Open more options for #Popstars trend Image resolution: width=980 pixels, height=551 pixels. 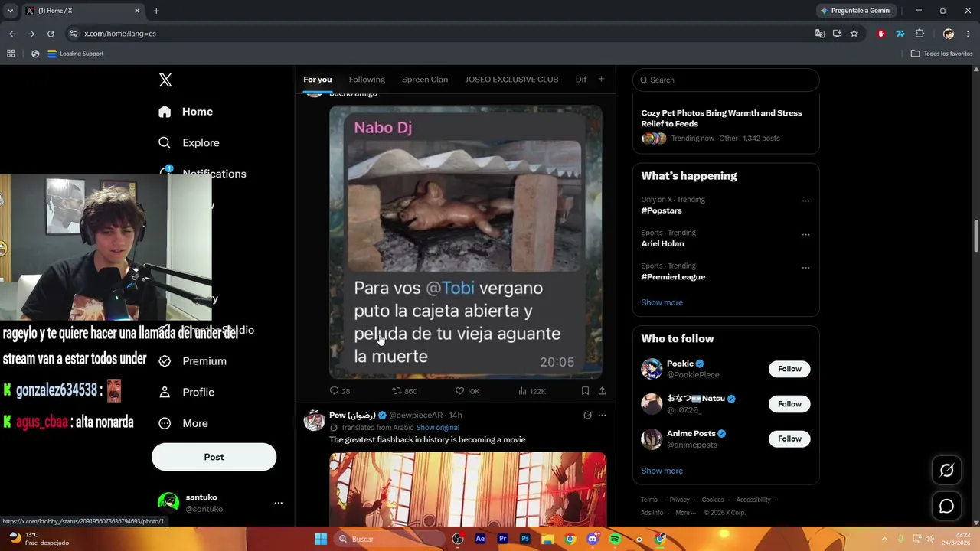pyautogui.click(x=805, y=201)
